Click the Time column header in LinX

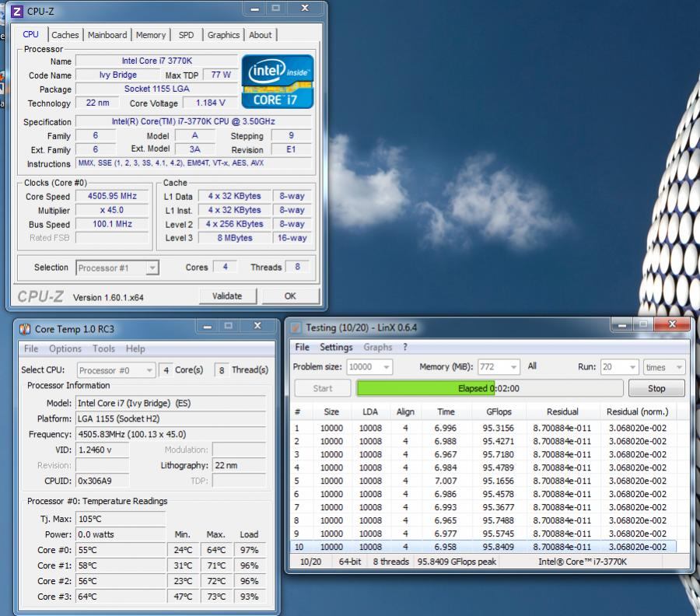point(446,411)
